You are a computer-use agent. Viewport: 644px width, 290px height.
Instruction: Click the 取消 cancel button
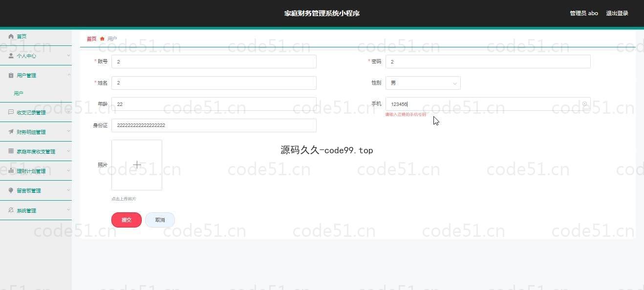(160, 220)
